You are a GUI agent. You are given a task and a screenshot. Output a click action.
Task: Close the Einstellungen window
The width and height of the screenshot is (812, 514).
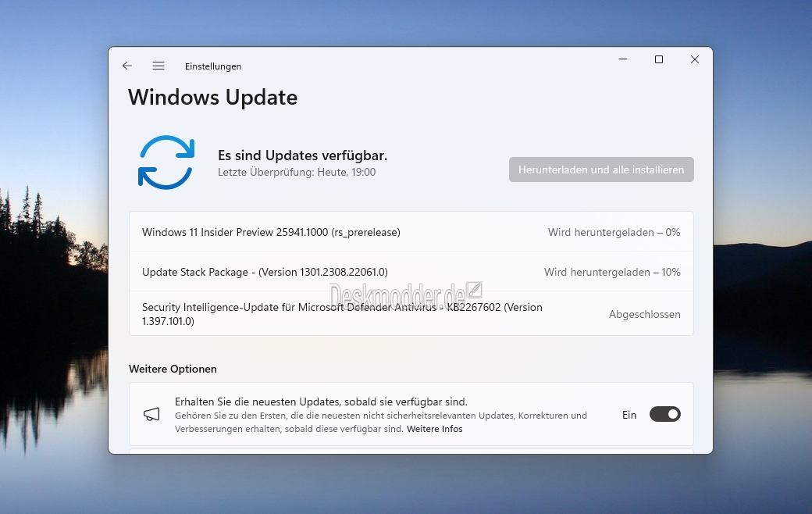coord(695,59)
